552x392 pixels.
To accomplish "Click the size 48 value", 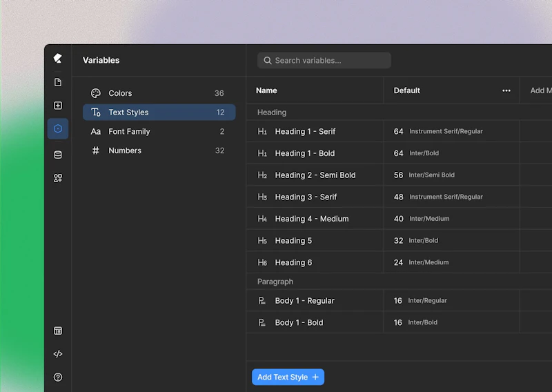I will click(399, 197).
